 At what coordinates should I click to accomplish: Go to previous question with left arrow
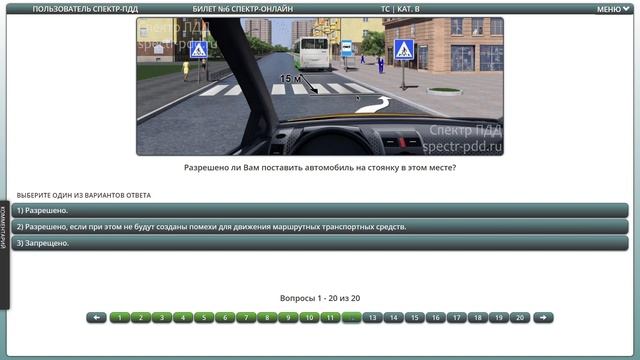pos(96,318)
